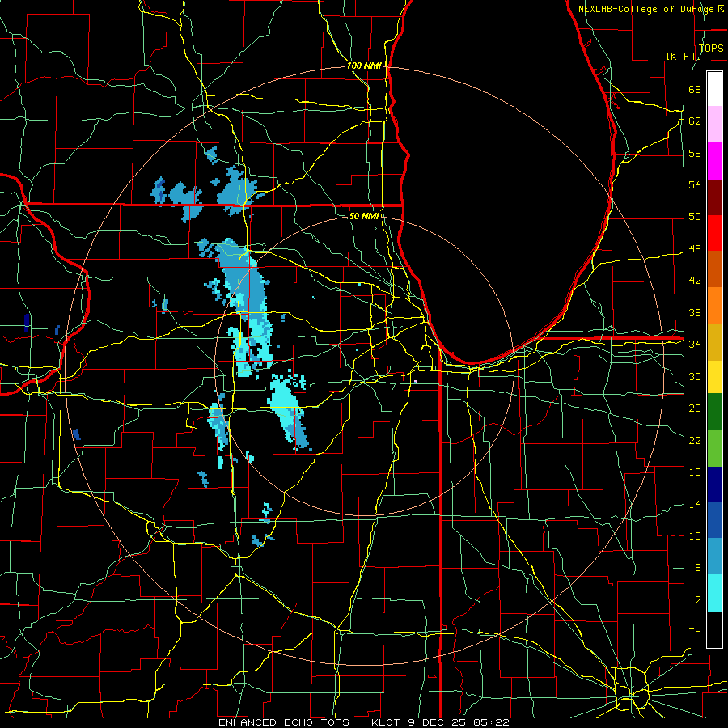Viewport: 728px width, 728px height.
Task: Click the '26' legend value
Action: pos(695,408)
